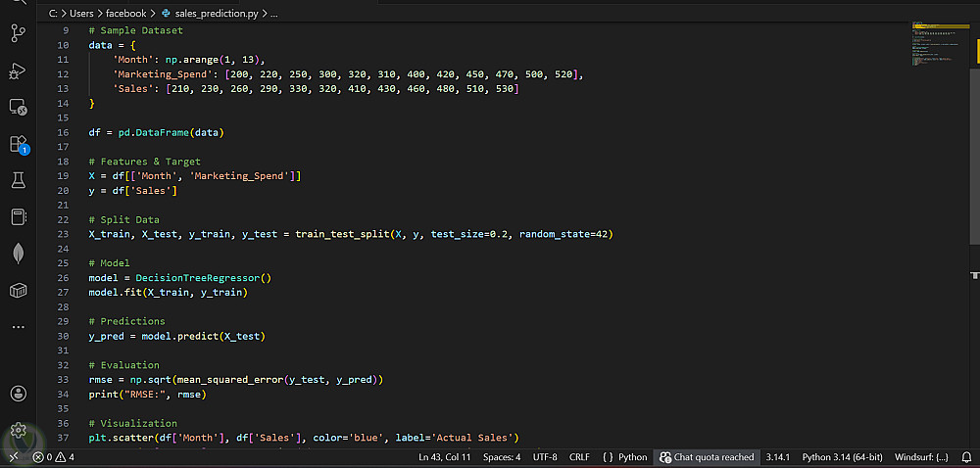This screenshot has height=468, width=980.
Task: Select interpreter Python 3.14 (64-bit)
Action: 843,457
